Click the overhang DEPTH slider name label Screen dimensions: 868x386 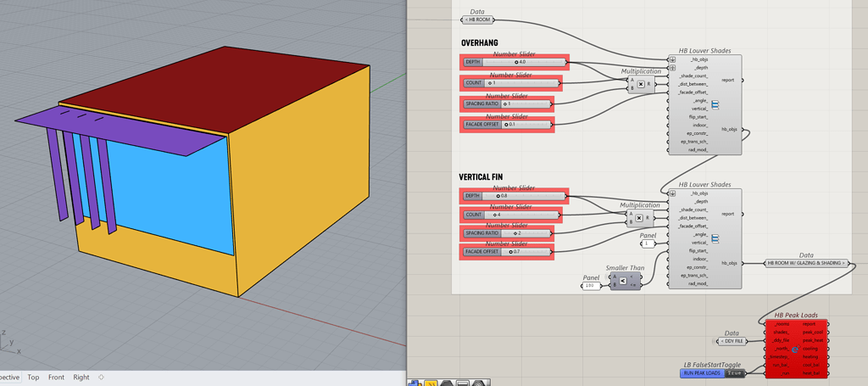[472, 62]
